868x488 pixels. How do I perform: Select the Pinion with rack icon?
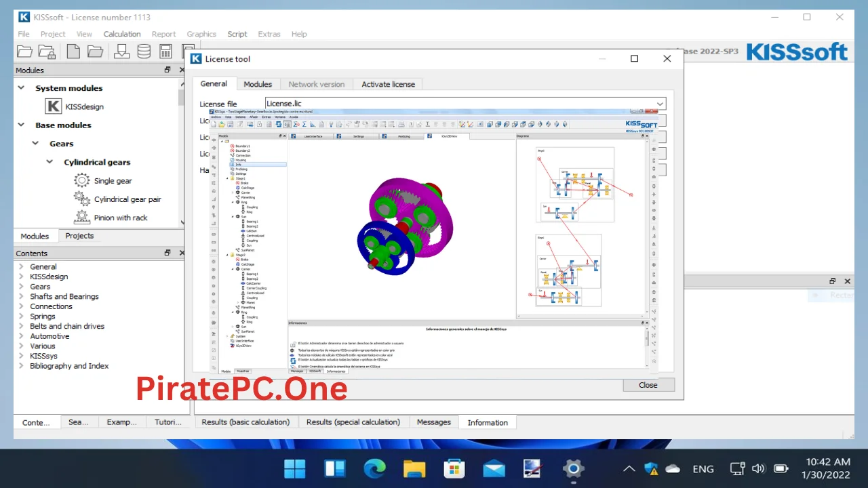82,218
